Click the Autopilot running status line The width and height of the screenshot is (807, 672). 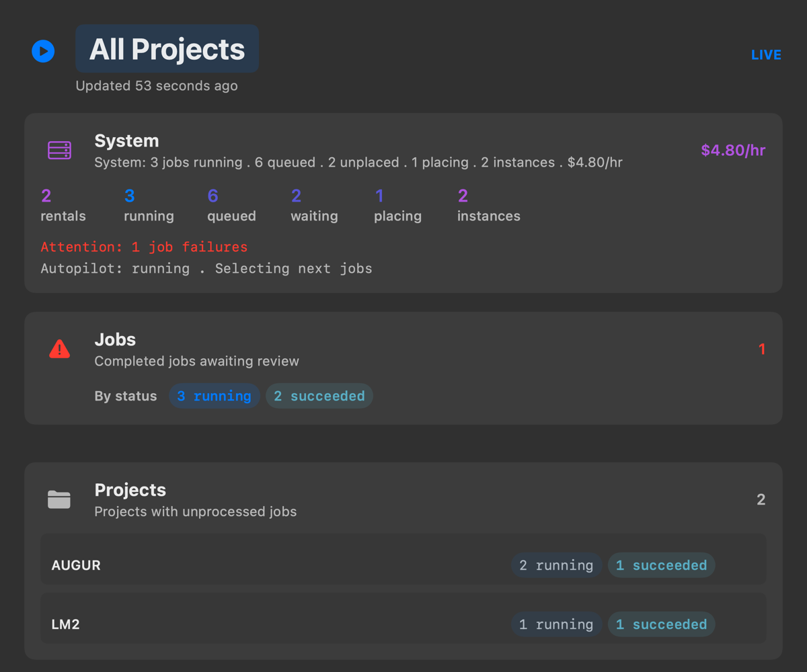pyautogui.click(x=206, y=268)
